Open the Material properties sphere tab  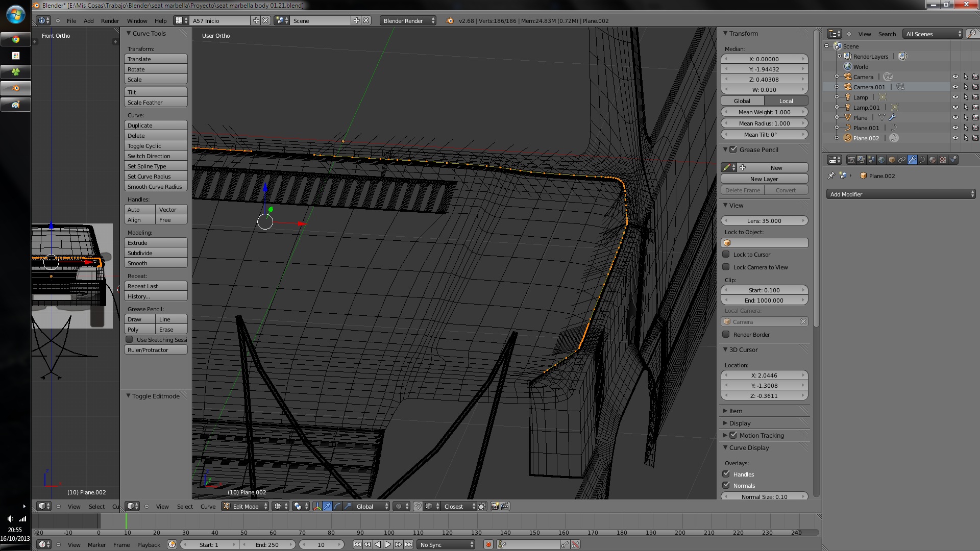click(x=933, y=160)
